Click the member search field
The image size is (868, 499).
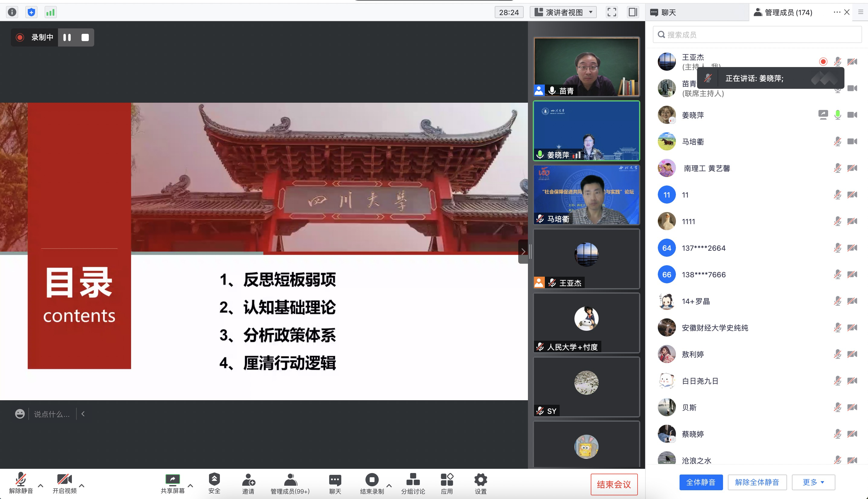(757, 35)
